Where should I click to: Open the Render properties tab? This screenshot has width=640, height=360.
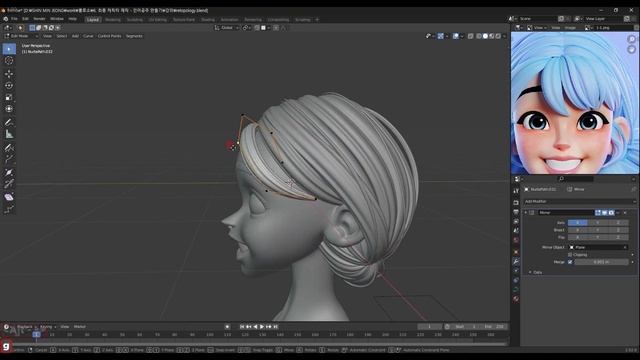click(516, 203)
